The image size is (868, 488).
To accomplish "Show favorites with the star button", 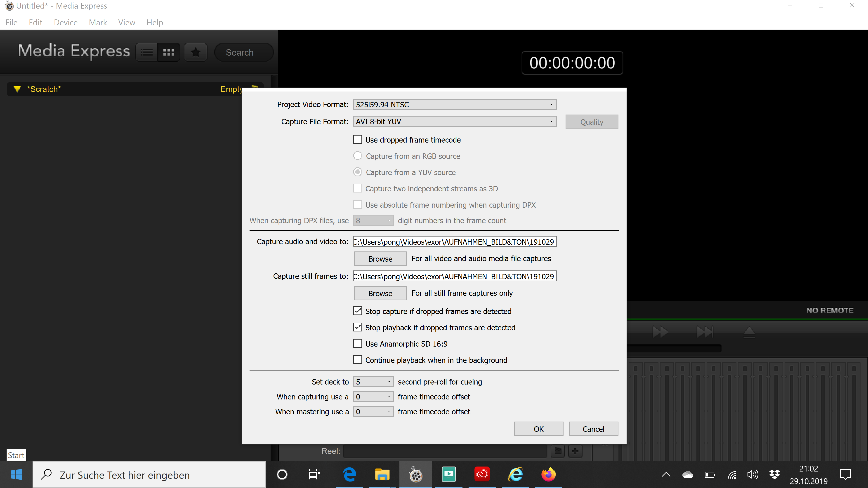I will pos(196,52).
